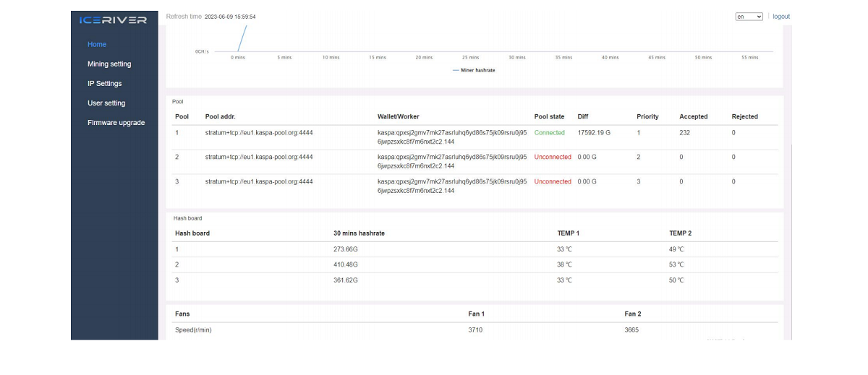Click pool 3 Unconnected status
This screenshot has height=375, width=868.
552,182
